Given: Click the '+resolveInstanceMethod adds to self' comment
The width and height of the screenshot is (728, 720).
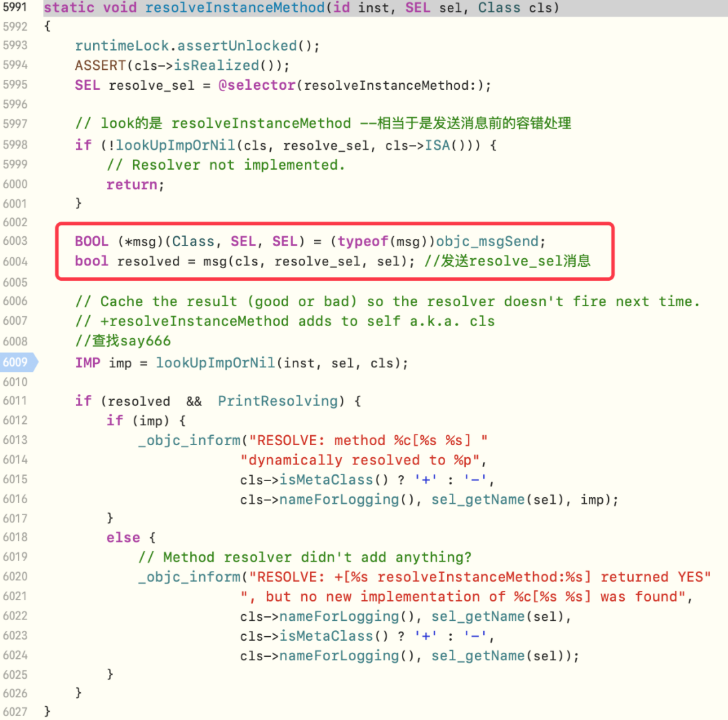Looking at the screenshot, I should [x=285, y=321].
